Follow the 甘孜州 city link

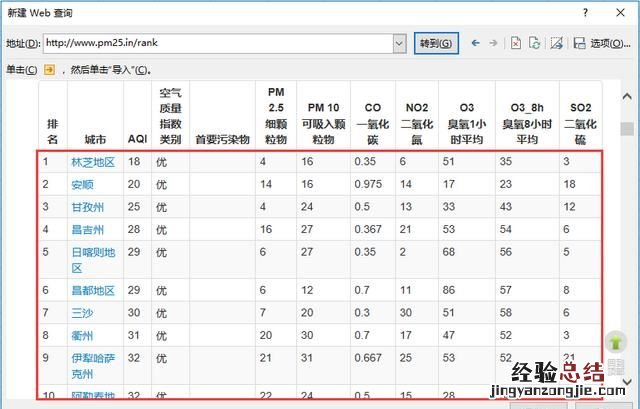click(87, 206)
